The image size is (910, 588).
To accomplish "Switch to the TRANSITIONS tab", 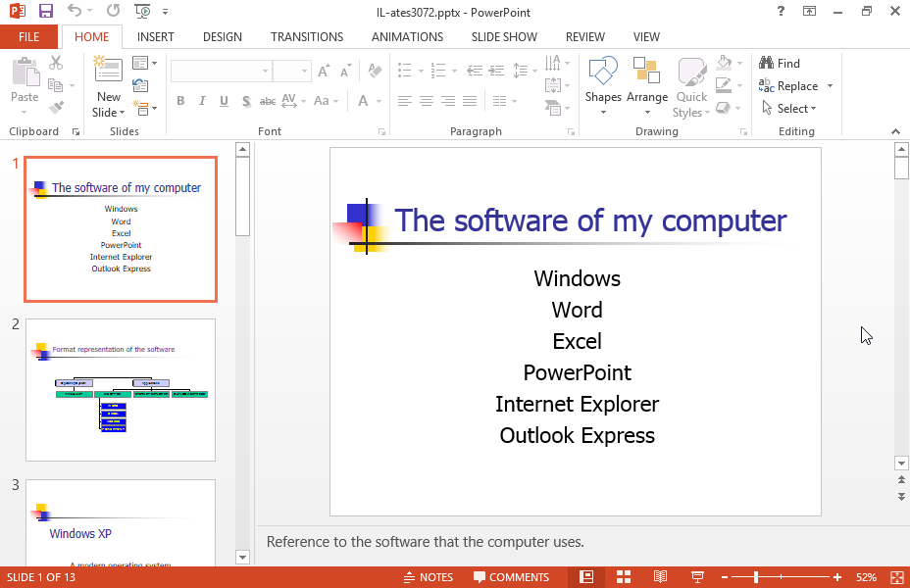I will (307, 37).
